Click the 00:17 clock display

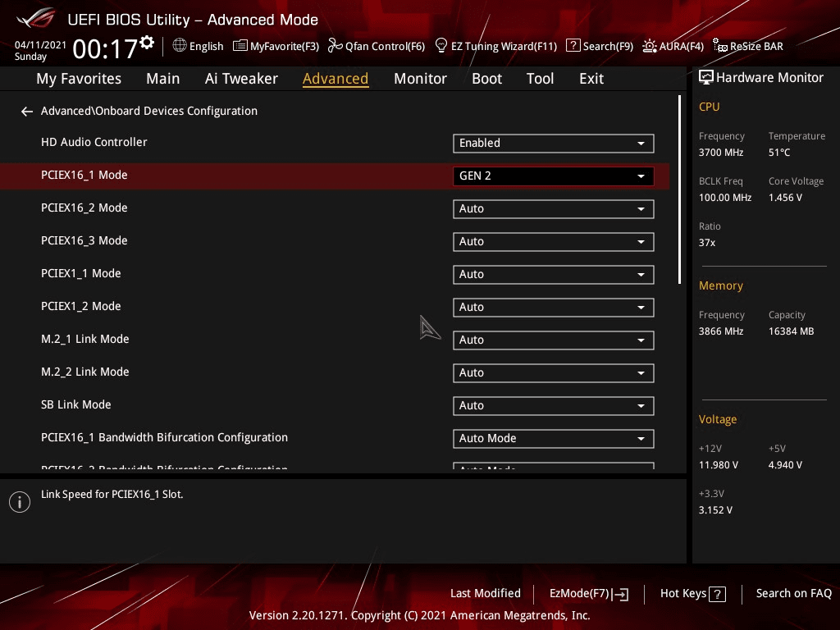[105, 48]
